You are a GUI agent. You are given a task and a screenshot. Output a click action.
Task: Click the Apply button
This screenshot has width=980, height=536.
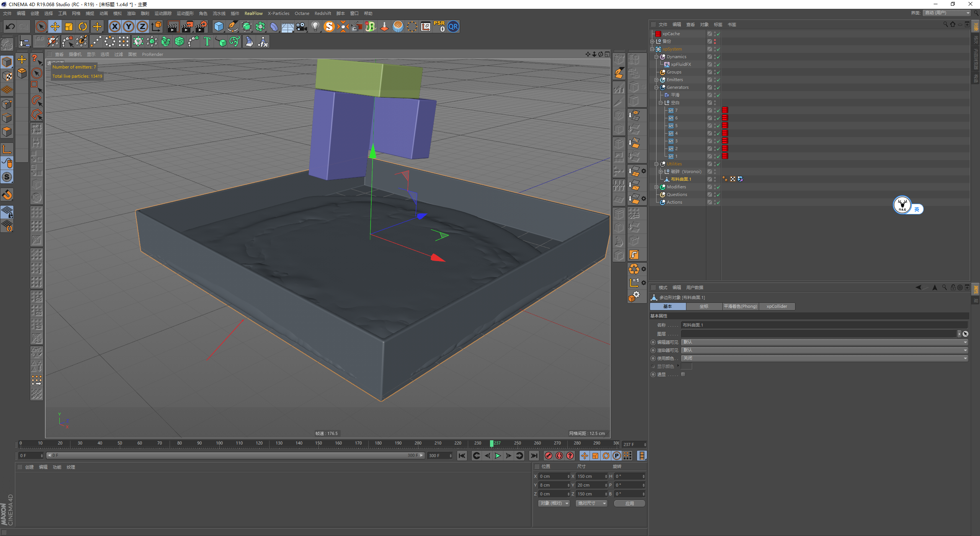tap(629, 503)
